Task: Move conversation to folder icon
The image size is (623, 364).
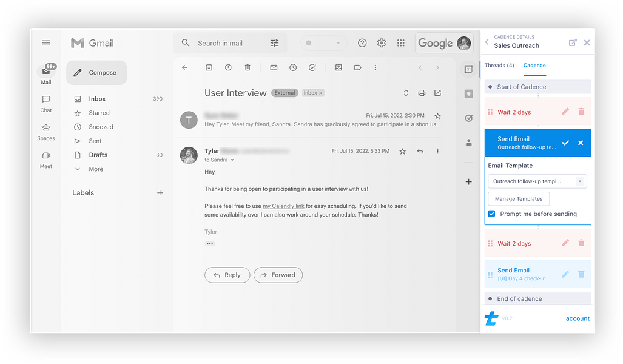Action: click(x=338, y=67)
